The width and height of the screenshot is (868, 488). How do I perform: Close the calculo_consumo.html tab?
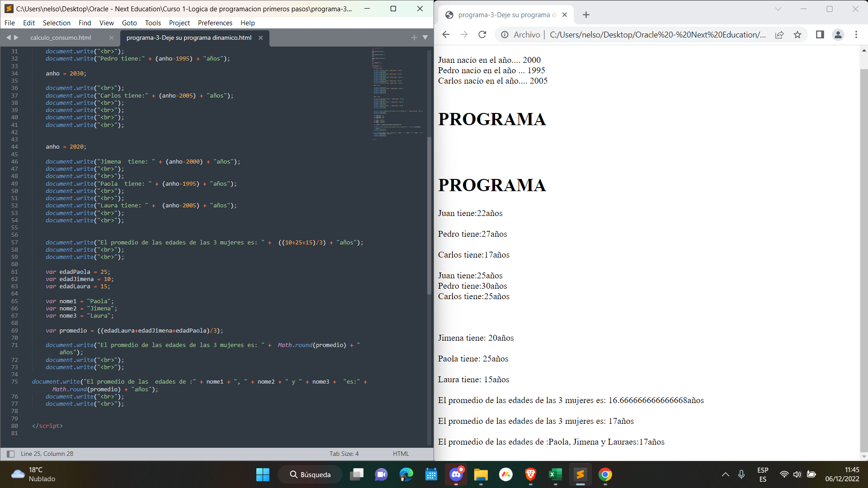111,38
